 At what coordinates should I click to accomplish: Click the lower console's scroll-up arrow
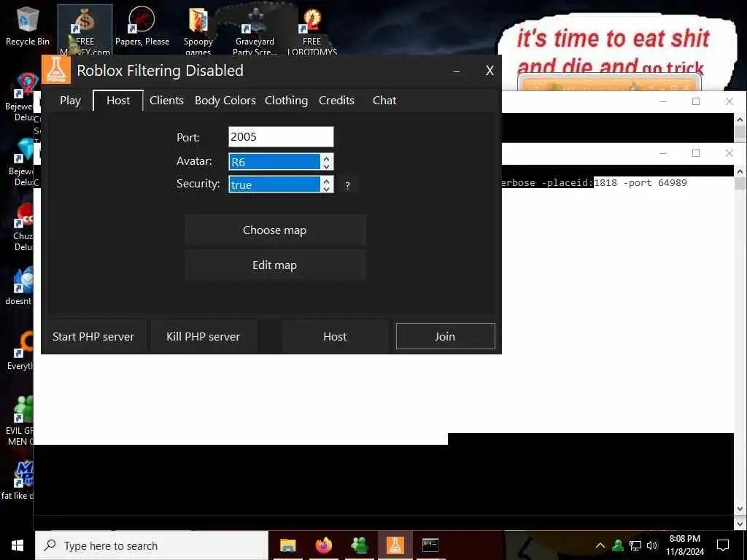point(740,171)
